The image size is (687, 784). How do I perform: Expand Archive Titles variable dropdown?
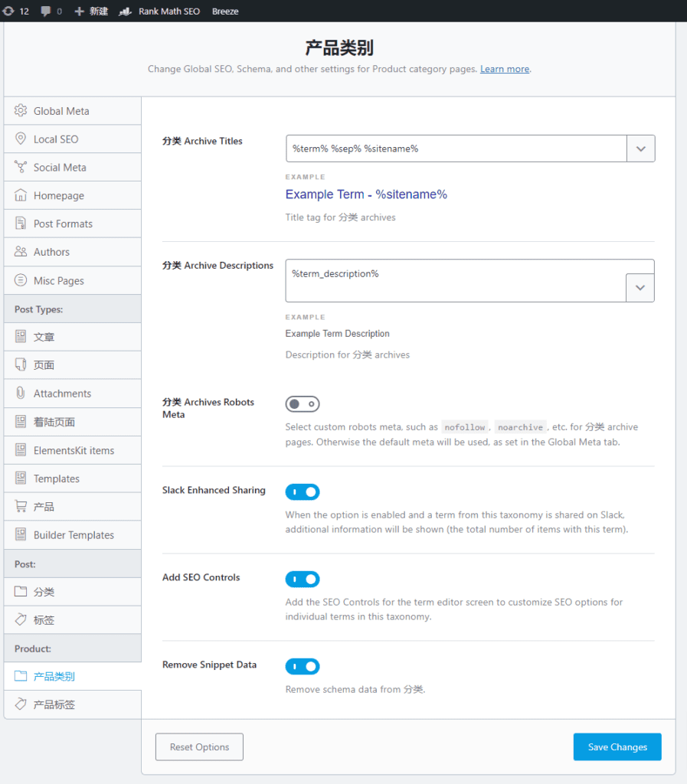tap(640, 149)
